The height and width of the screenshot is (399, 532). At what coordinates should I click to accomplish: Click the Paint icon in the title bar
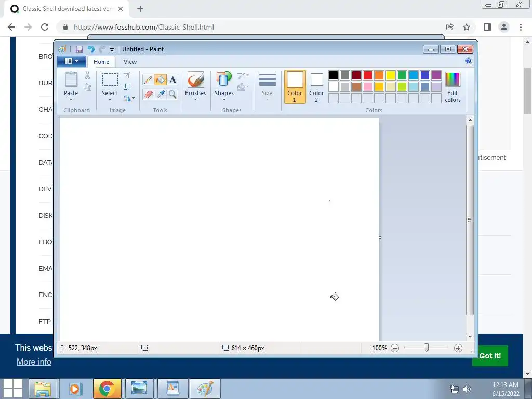click(x=62, y=49)
